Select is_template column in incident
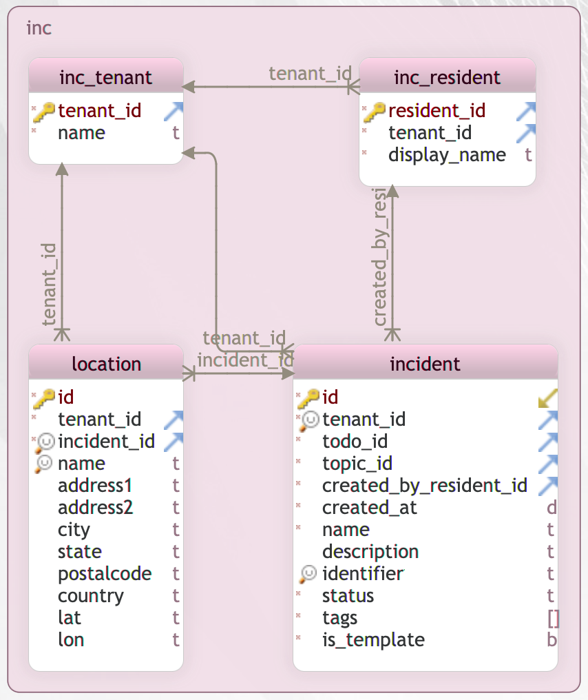588x700 pixels. point(373,640)
